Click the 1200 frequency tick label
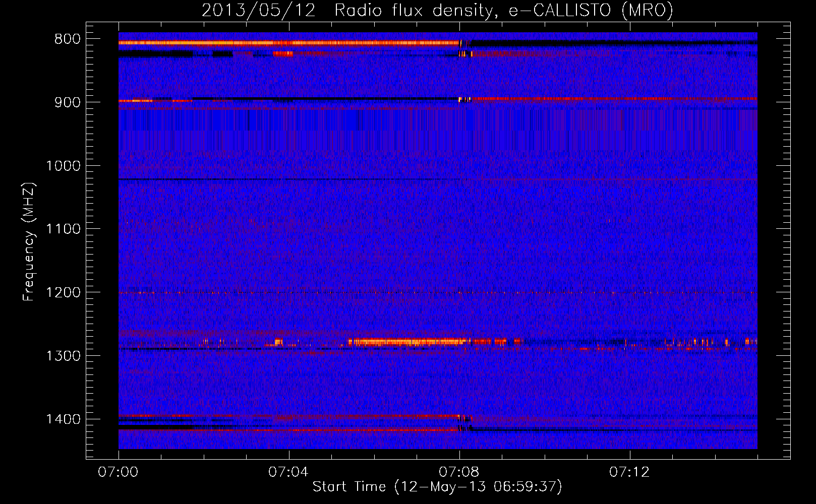The image size is (816, 504). click(63, 293)
